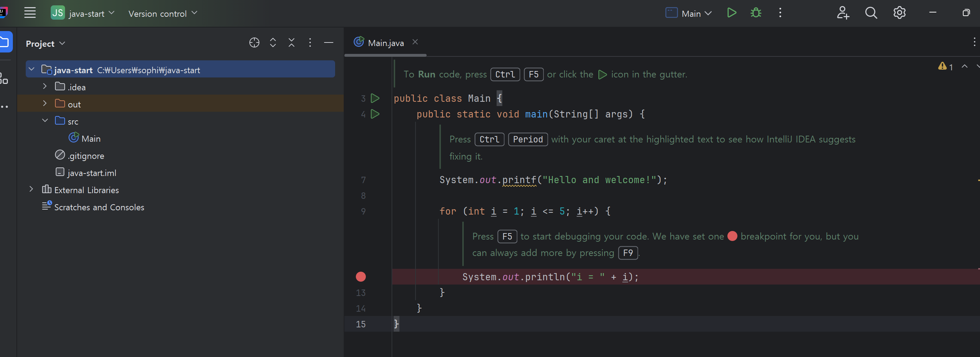Open the main hamburger menu
980x357 pixels.
click(x=30, y=13)
